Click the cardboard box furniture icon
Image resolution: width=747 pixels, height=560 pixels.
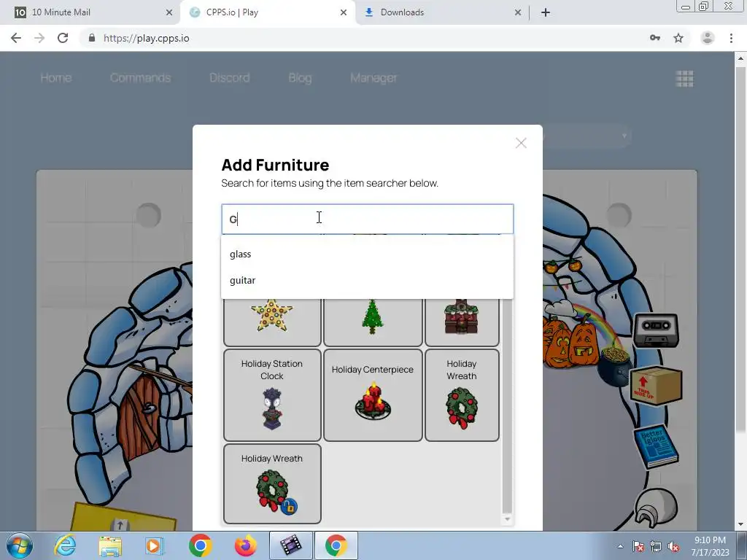coord(656,385)
